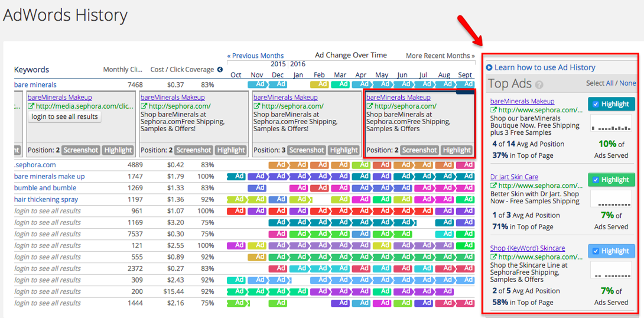Viewport: 644px width, 318px height.
Task: Sort by the Keywords column header
Action: pyautogui.click(x=32, y=69)
